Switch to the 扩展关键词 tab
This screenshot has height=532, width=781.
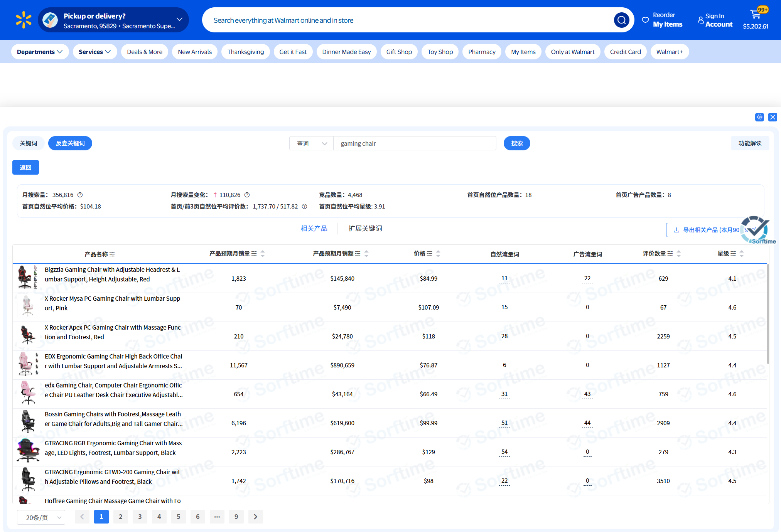[365, 229]
